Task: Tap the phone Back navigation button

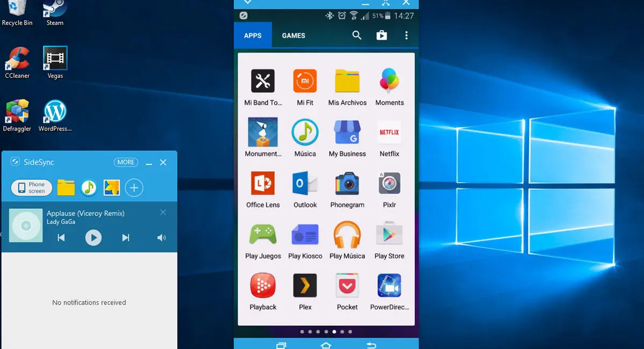Action: pos(371,345)
